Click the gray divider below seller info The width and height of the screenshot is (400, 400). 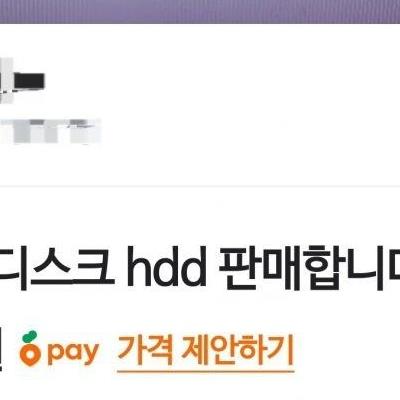tap(200, 185)
